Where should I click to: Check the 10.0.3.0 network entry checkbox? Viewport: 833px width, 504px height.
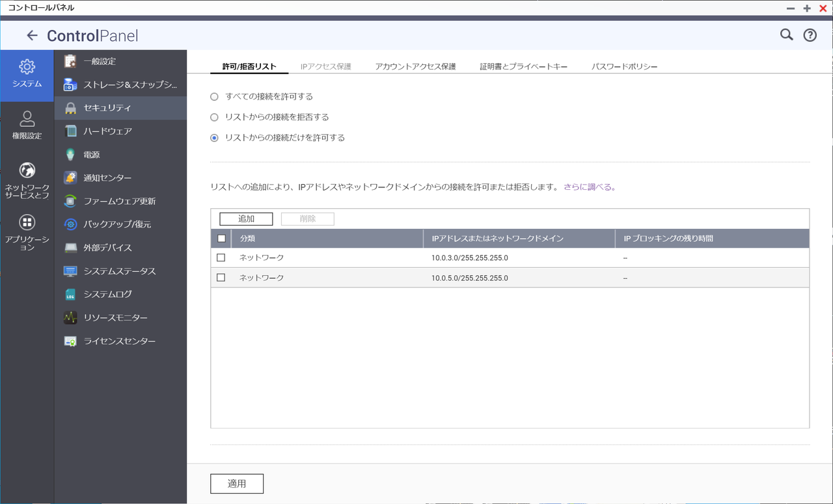221,258
